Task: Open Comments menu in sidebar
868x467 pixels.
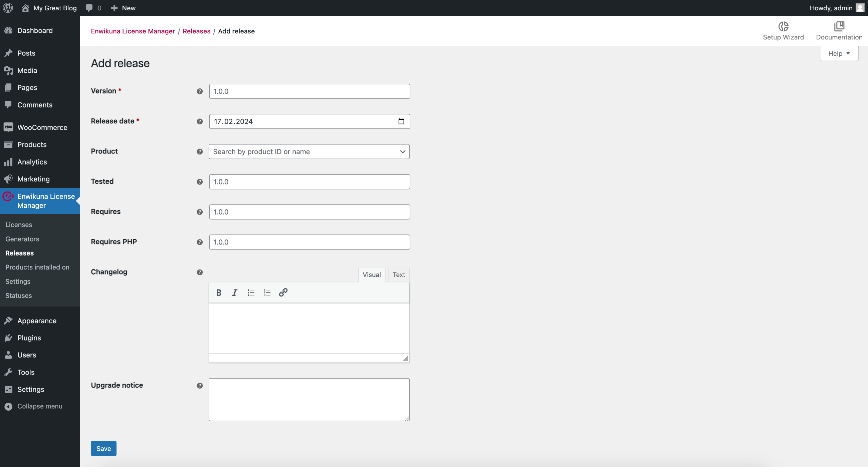Action: (40, 105)
